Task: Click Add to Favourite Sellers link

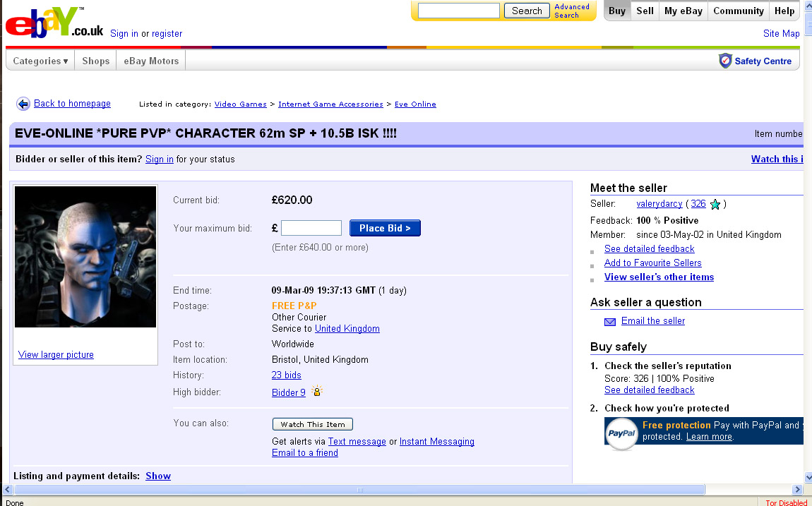Action: (653, 263)
